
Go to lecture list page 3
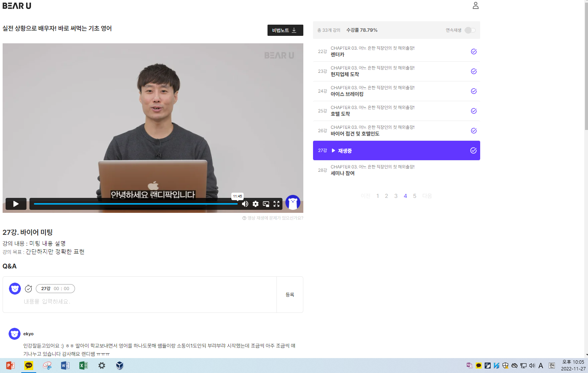[396, 196]
